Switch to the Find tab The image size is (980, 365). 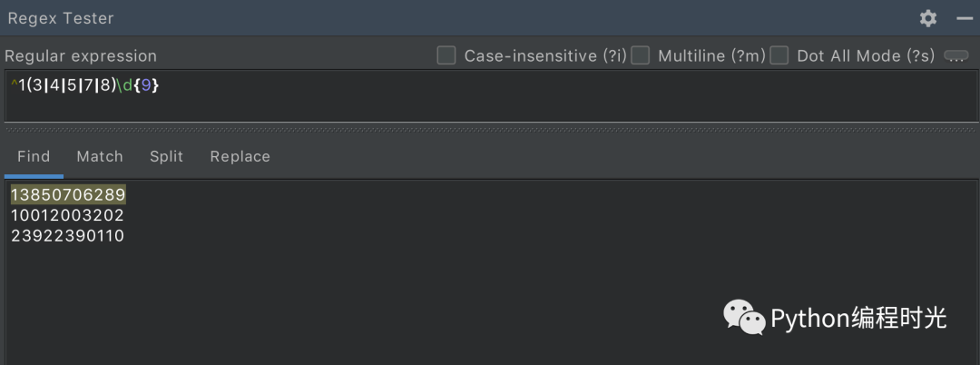point(34,156)
